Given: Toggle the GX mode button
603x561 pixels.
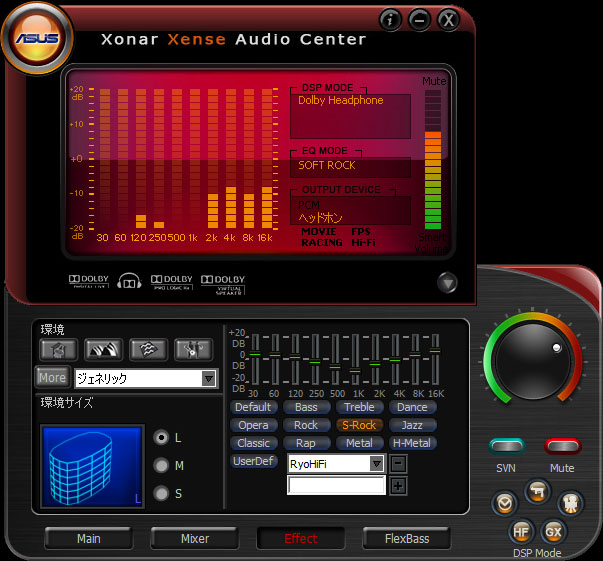Looking at the screenshot, I should 553,532.
